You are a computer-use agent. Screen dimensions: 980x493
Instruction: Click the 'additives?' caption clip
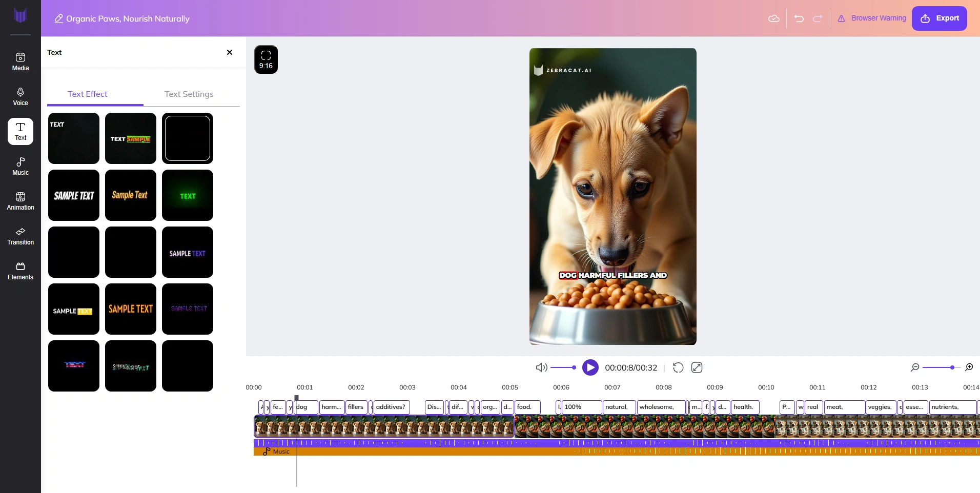point(392,407)
